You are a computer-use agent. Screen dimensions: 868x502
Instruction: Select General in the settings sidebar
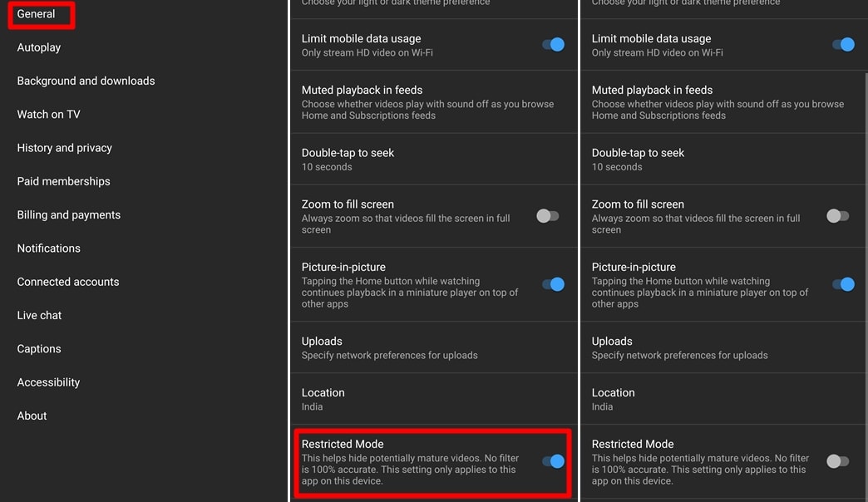pos(33,14)
